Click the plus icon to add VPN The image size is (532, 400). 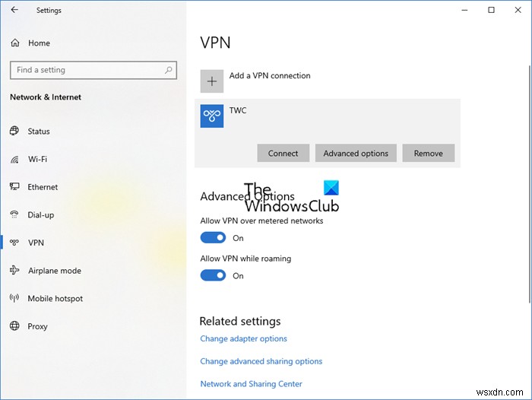point(212,81)
